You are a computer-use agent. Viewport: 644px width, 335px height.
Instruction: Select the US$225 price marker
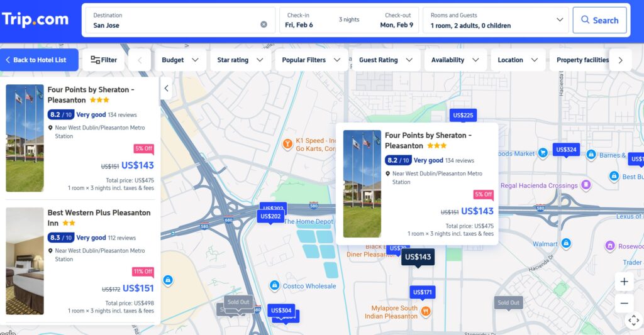[x=463, y=115]
